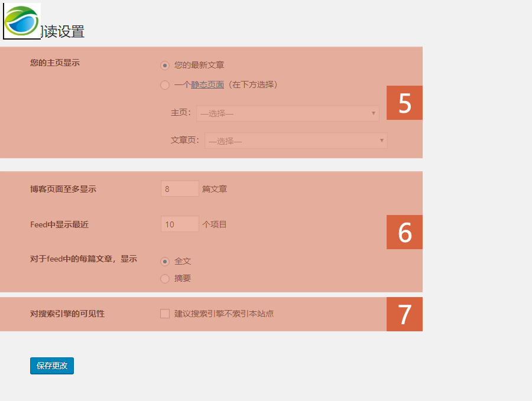This screenshot has width=532, height=401.
Task: Click the 个项目 text after the feed field
Action: coord(215,224)
